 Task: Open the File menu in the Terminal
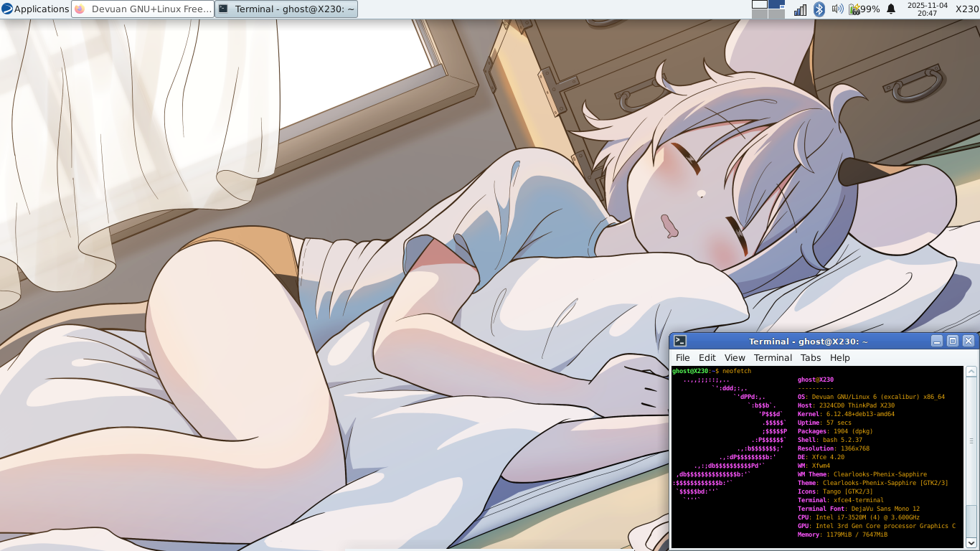[683, 357]
